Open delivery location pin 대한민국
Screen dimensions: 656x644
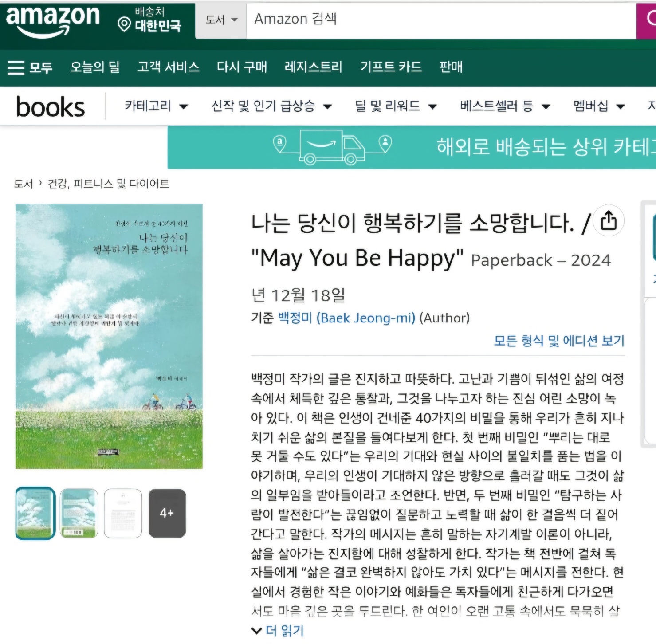click(149, 20)
